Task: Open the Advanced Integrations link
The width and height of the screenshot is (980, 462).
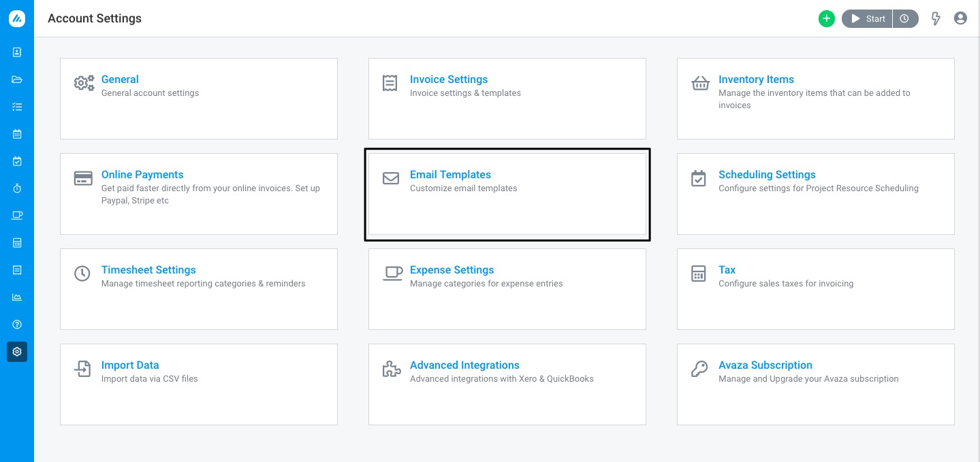Action: pos(464,365)
